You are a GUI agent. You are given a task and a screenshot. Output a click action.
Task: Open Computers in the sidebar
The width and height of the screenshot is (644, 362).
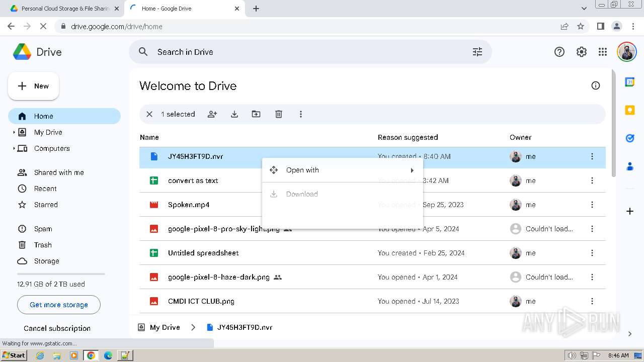(x=52, y=148)
